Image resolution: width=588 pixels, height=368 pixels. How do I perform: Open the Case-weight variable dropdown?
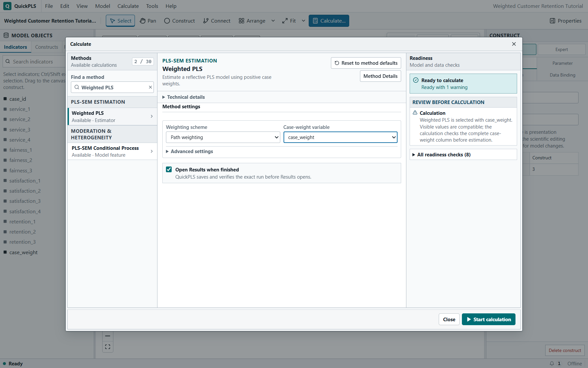click(340, 137)
